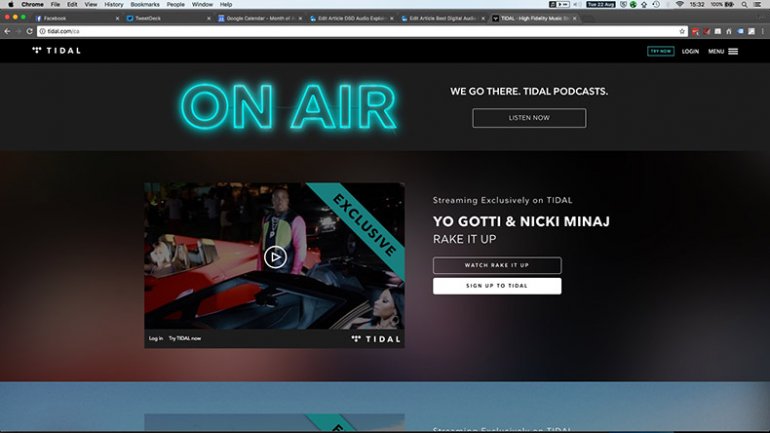Click the browser back arrow
Viewport: 770px width, 433px height.
pos(7,31)
